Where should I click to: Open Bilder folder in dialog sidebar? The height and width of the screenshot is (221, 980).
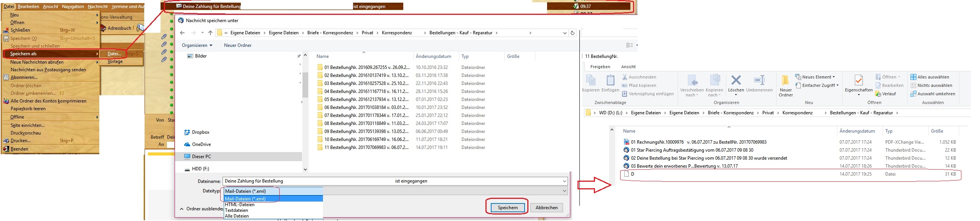point(197,56)
